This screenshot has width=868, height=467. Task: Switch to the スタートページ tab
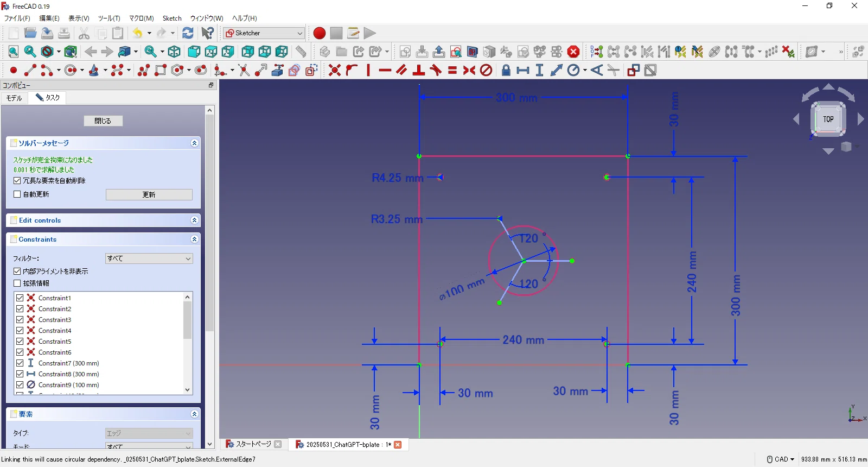[253, 444]
